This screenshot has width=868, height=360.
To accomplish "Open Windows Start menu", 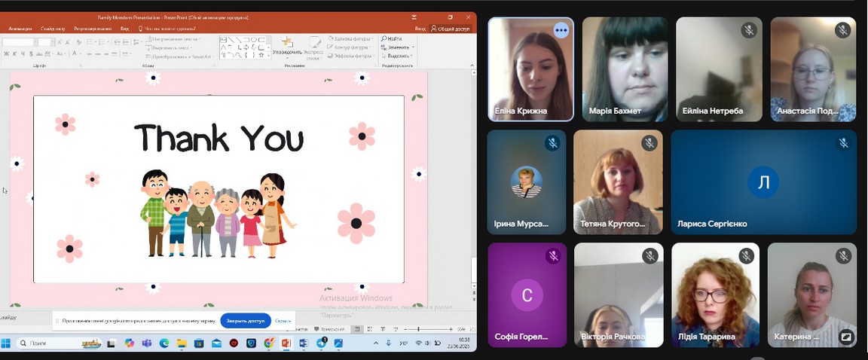I will (x=7, y=343).
